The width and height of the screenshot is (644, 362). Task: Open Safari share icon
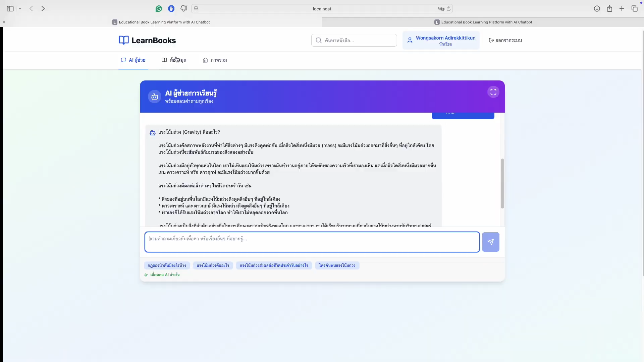point(609,9)
